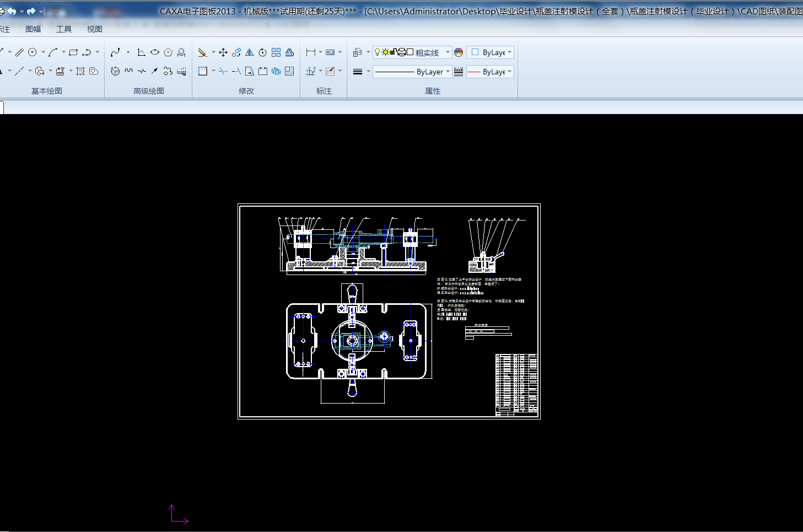Image resolution: width=803 pixels, height=532 pixels.
Task: Select the linear Dimension tool
Action: pyautogui.click(x=311, y=52)
